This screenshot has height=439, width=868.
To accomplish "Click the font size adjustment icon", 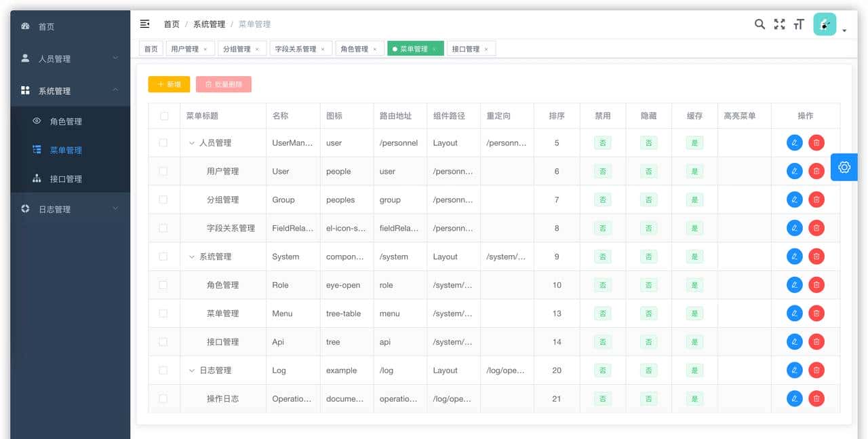I will [798, 23].
